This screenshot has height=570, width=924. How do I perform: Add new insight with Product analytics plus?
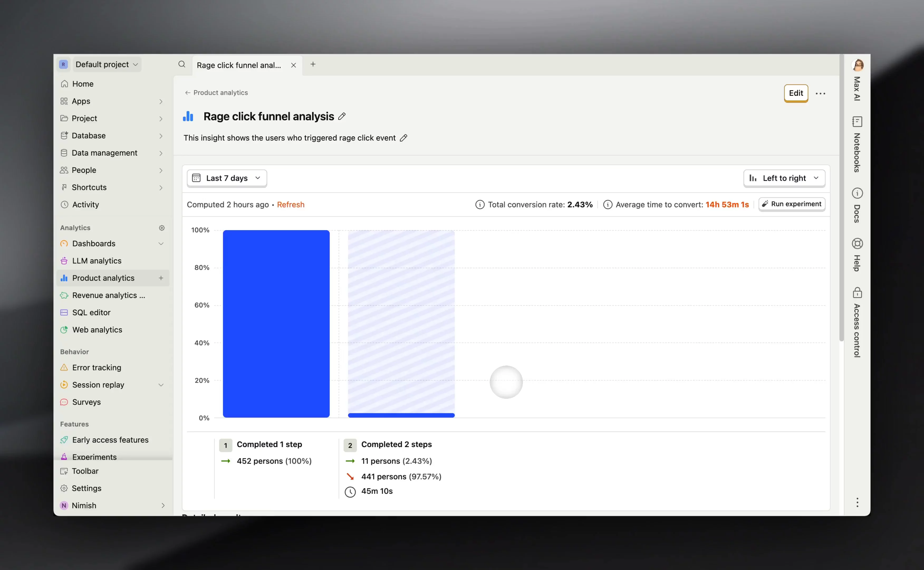pyautogui.click(x=161, y=278)
